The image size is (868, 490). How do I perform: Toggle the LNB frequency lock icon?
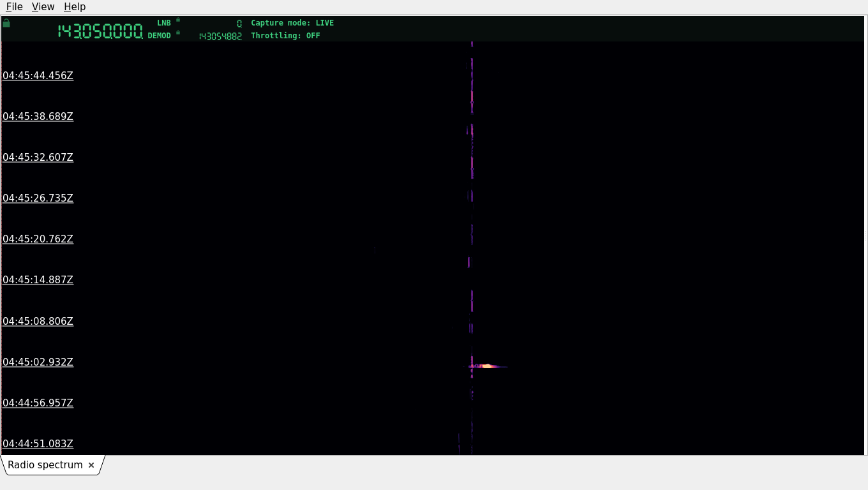[178, 20]
